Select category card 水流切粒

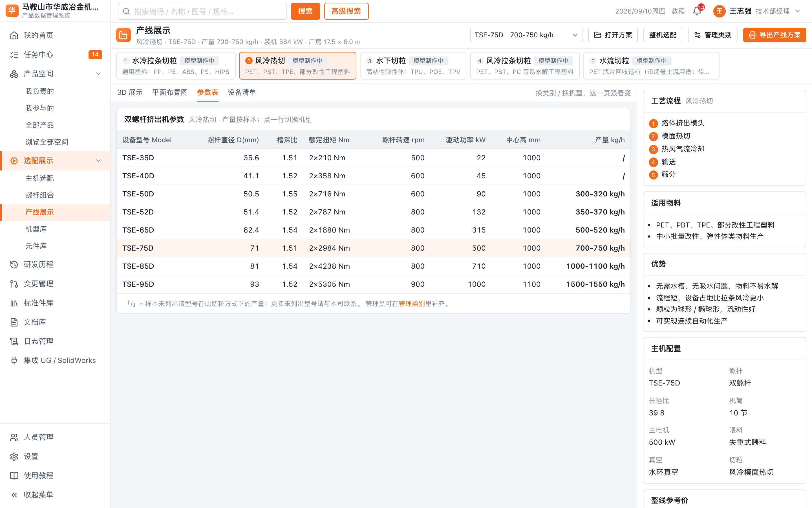tap(651, 65)
